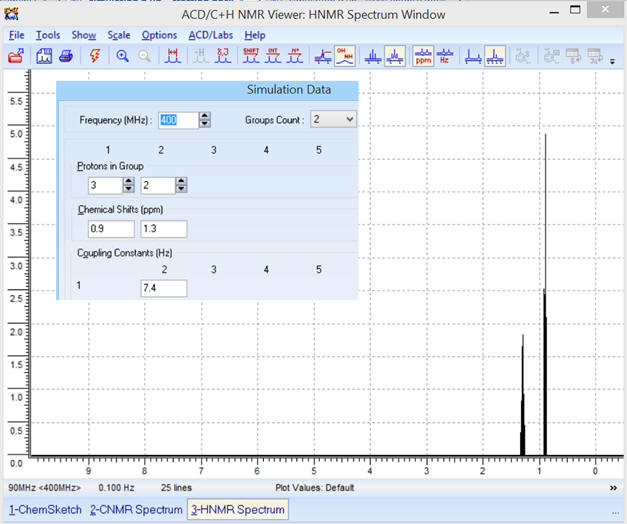Toggle the OH/NH peaks icon

(x=345, y=56)
